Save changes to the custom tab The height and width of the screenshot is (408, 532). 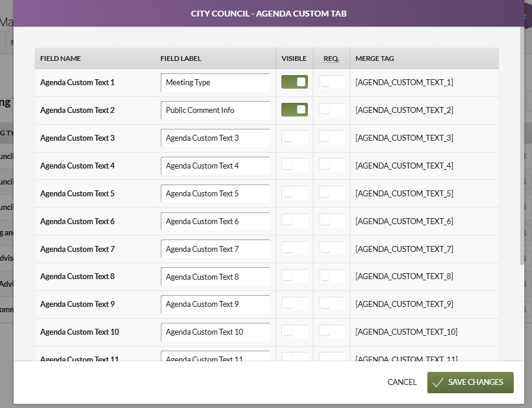[471, 383]
